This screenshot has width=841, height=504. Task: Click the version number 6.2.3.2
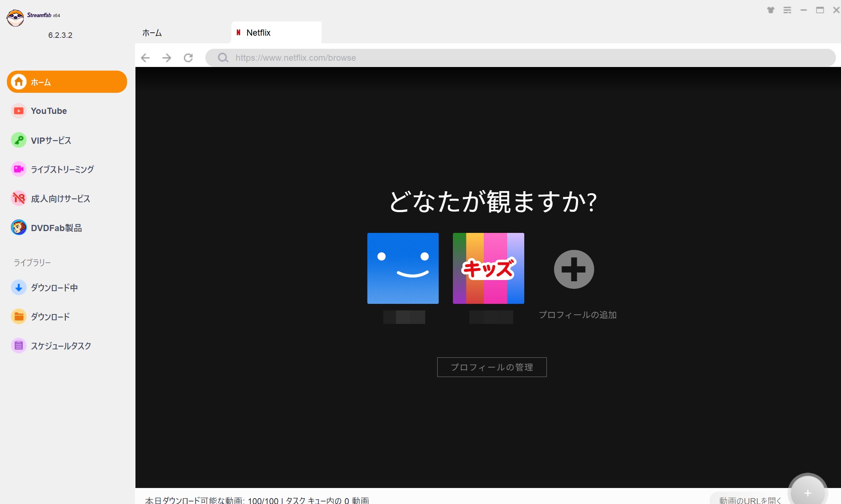60,35
